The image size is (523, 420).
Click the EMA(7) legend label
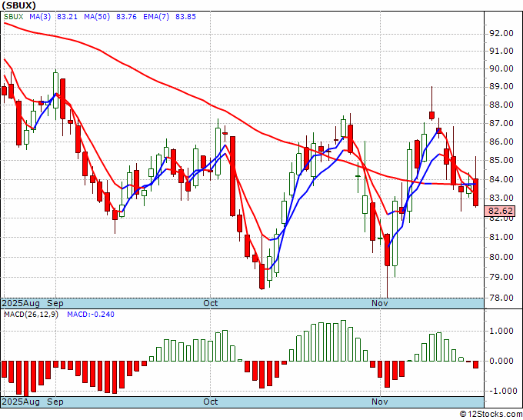pos(156,17)
